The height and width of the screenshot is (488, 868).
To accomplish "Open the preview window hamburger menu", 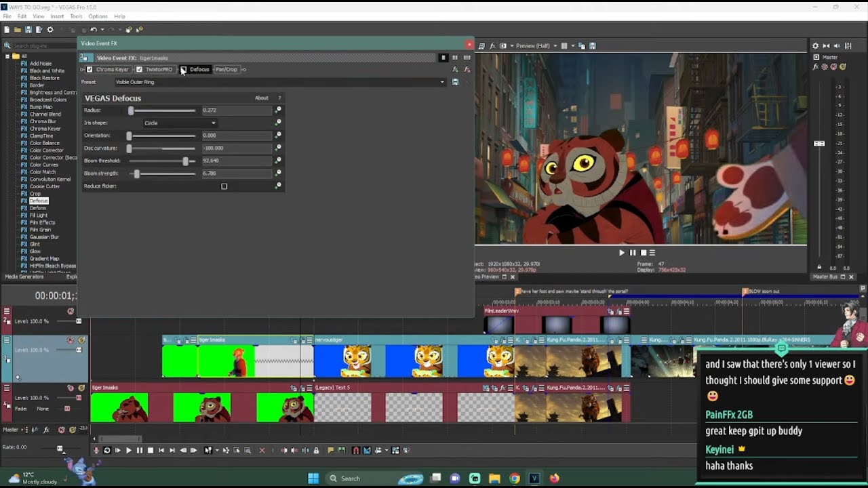I will (x=653, y=253).
